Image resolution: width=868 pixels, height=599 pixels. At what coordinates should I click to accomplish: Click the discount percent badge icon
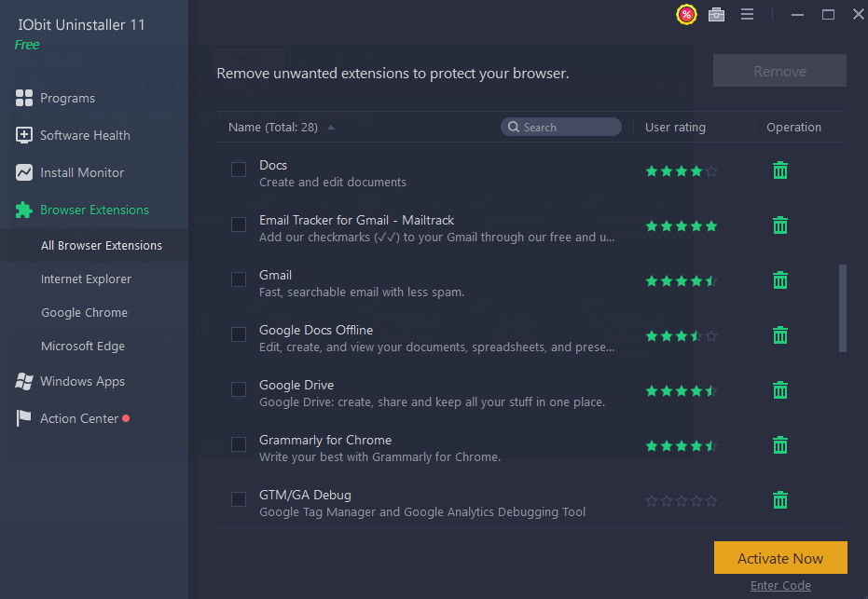pyautogui.click(x=686, y=14)
